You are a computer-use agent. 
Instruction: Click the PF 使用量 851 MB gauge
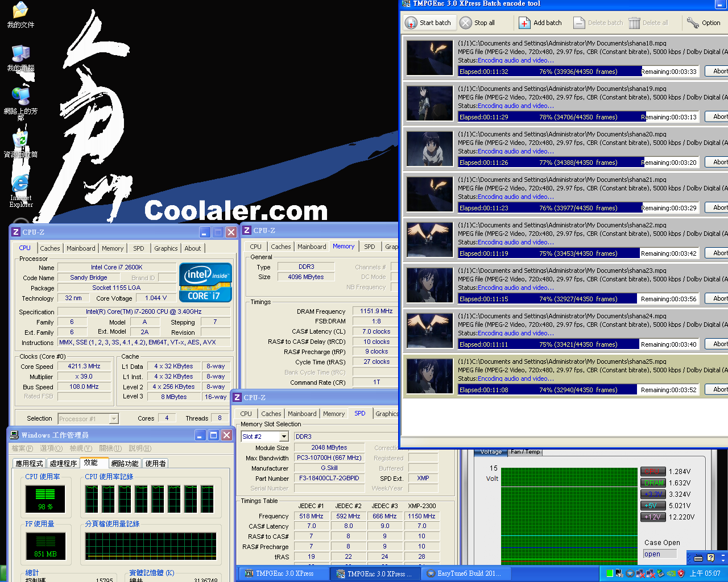click(45, 546)
